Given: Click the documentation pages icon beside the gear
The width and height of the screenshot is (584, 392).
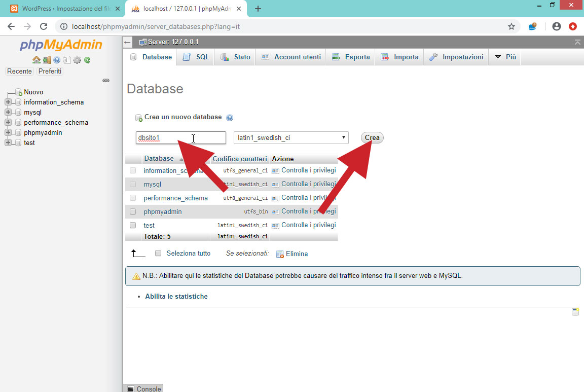Looking at the screenshot, I should [67, 60].
